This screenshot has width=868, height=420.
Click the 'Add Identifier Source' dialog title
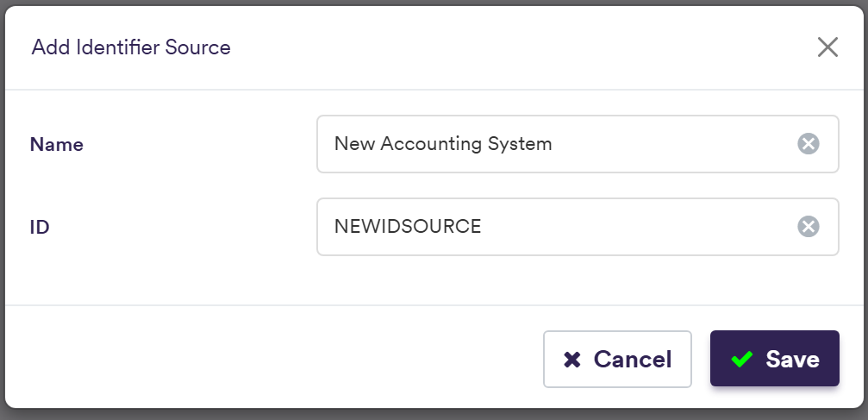point(131,47)
